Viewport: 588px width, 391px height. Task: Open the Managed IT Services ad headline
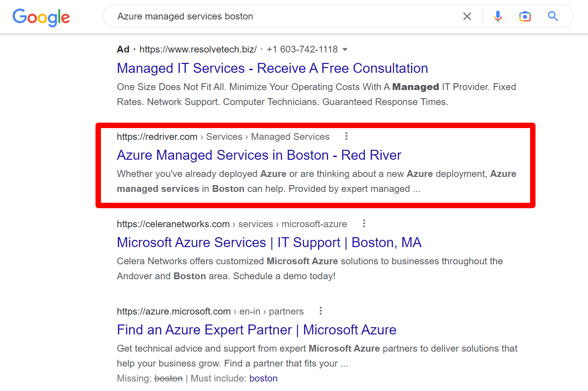pyautogui.click(x=272, y=68)
